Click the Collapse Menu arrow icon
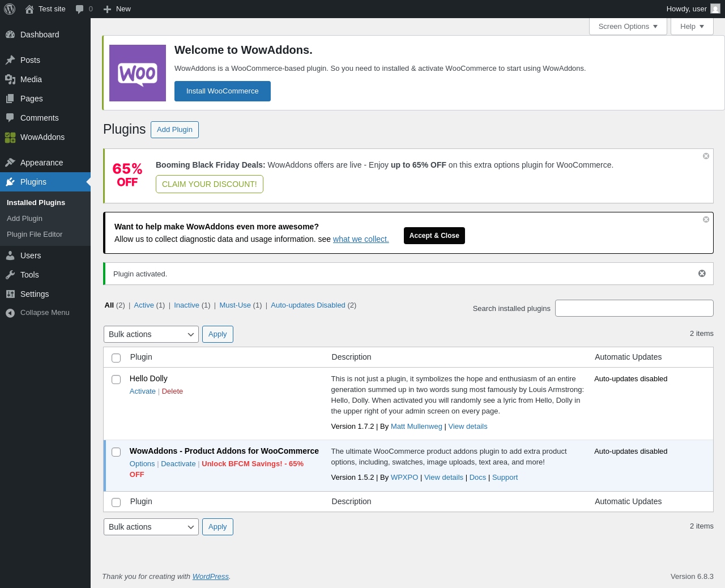Screen dimensions: 725x588 pos(10,313)
